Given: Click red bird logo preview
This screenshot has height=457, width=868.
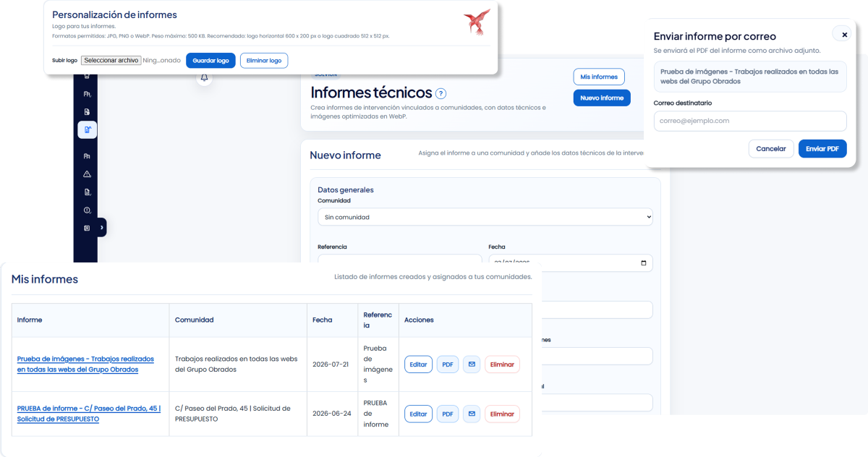Looking at the screenshot, I should point(477,22).
